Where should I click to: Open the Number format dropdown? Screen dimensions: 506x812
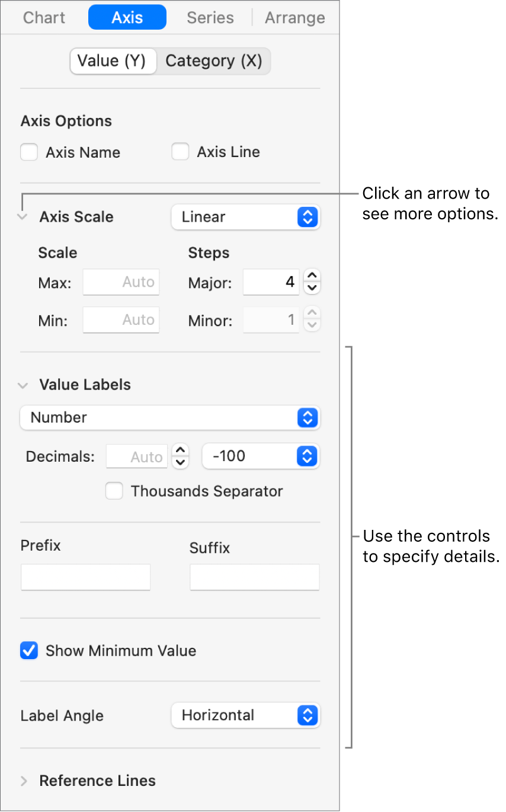pyautogui.click(x=169, y=418)
